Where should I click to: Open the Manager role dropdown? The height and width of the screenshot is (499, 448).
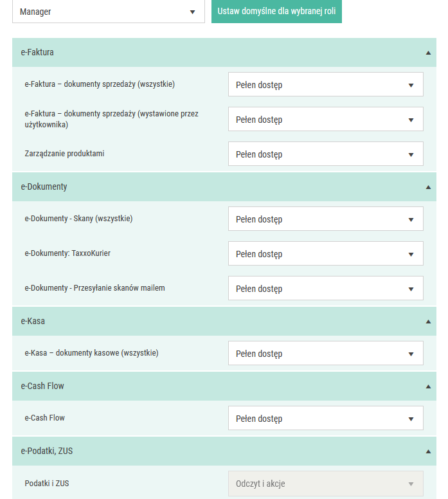[109, 12]
